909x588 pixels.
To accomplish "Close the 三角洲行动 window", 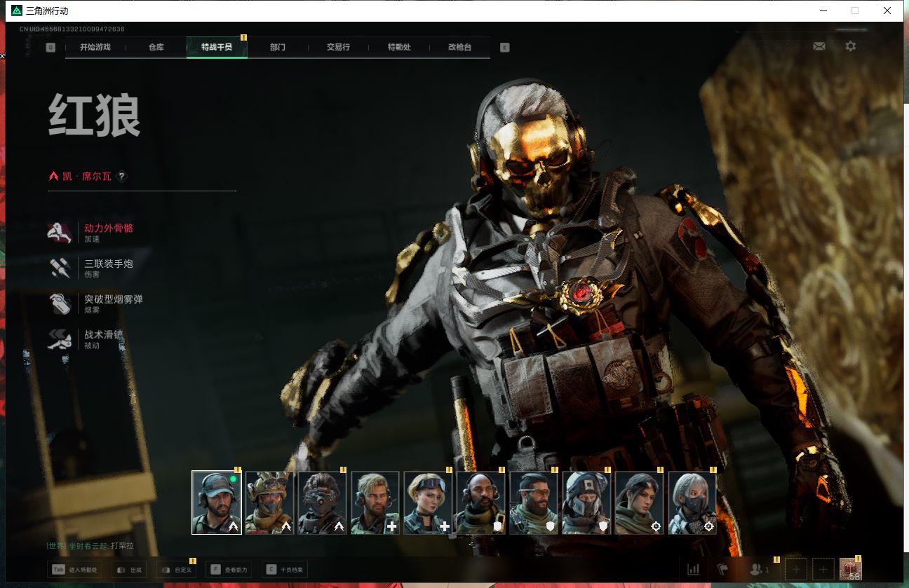I will point(887,11).
